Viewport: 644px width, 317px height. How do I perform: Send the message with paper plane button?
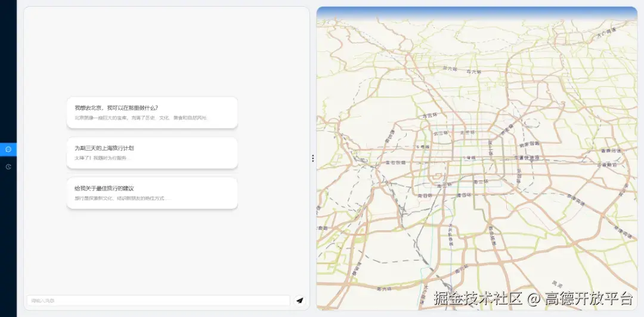click(x=300, y=300)
